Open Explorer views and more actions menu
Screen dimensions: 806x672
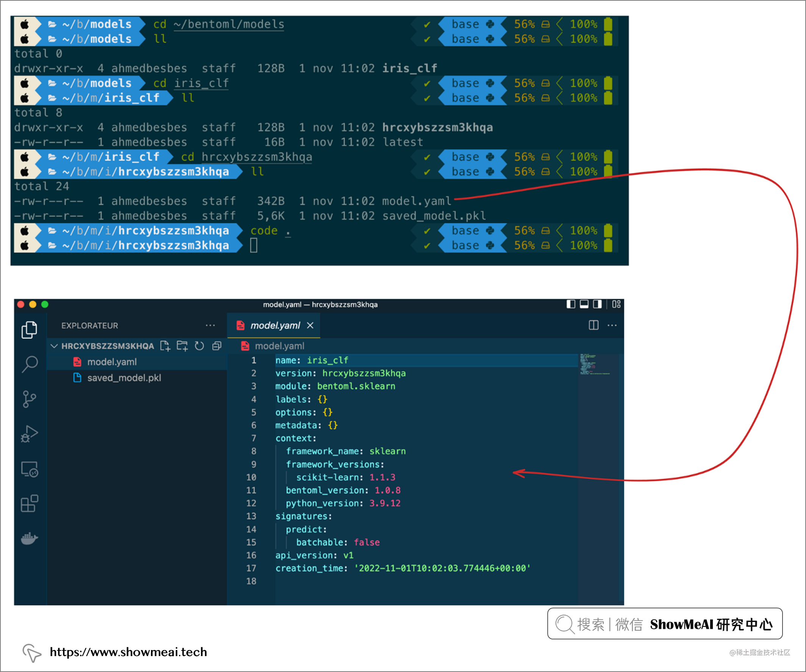210,325
